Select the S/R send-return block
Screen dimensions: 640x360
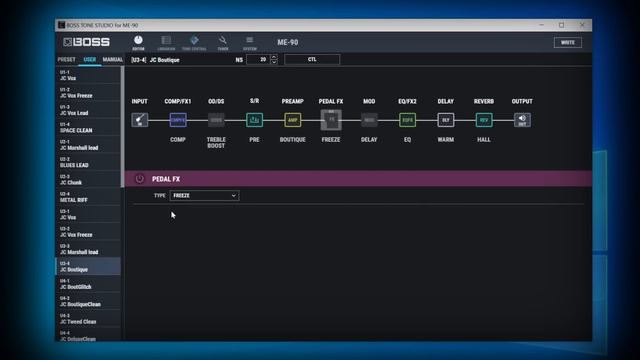[x=254, y=120]
